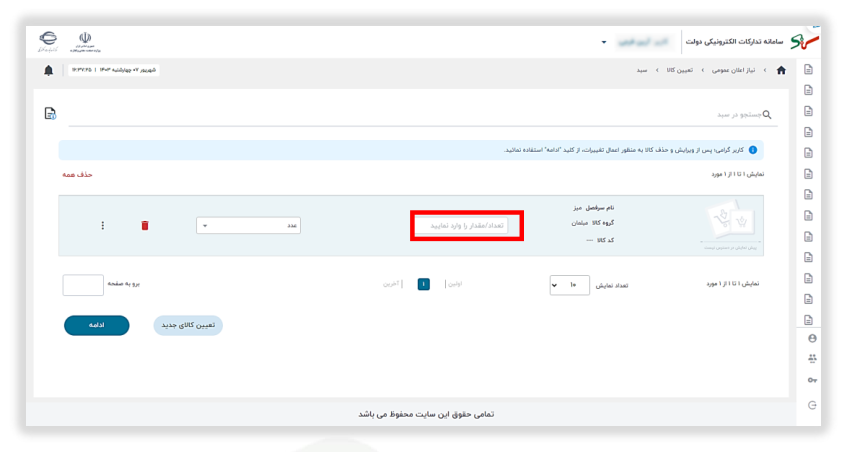Click the گروه کالا مبلمان text
The image size is (847, 452).
click(x=593, y=222)
